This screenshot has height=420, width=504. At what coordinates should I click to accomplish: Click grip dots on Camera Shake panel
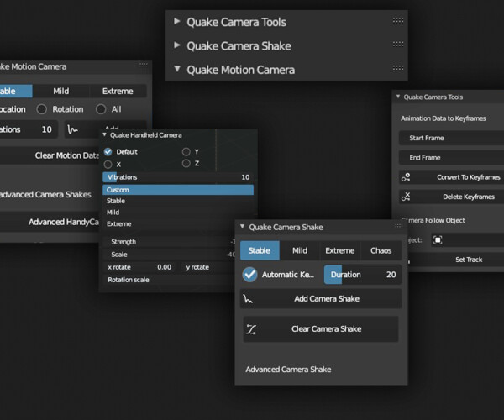398,226
